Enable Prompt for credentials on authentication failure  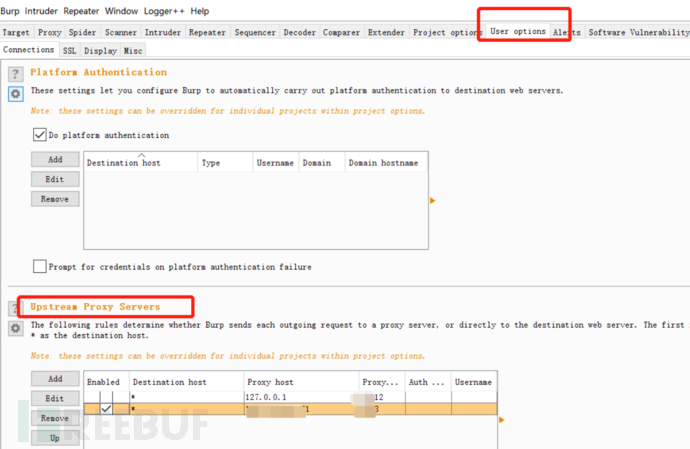coord(40,267)
